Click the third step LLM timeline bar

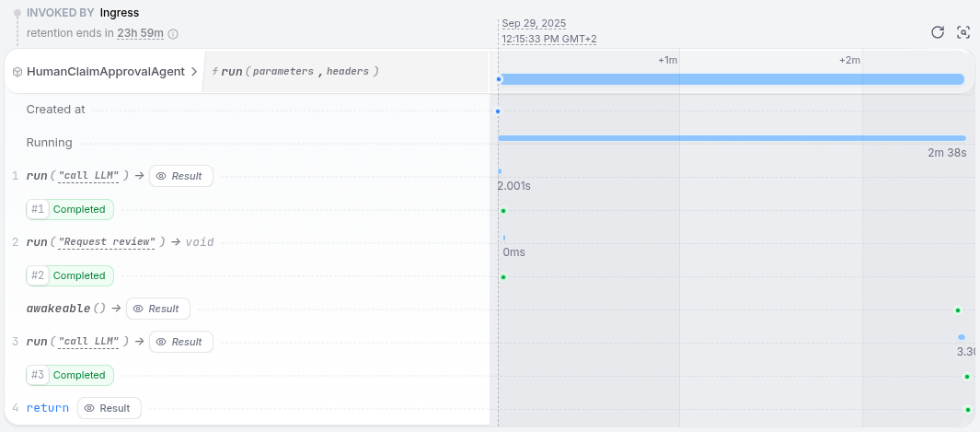[962, 338]
